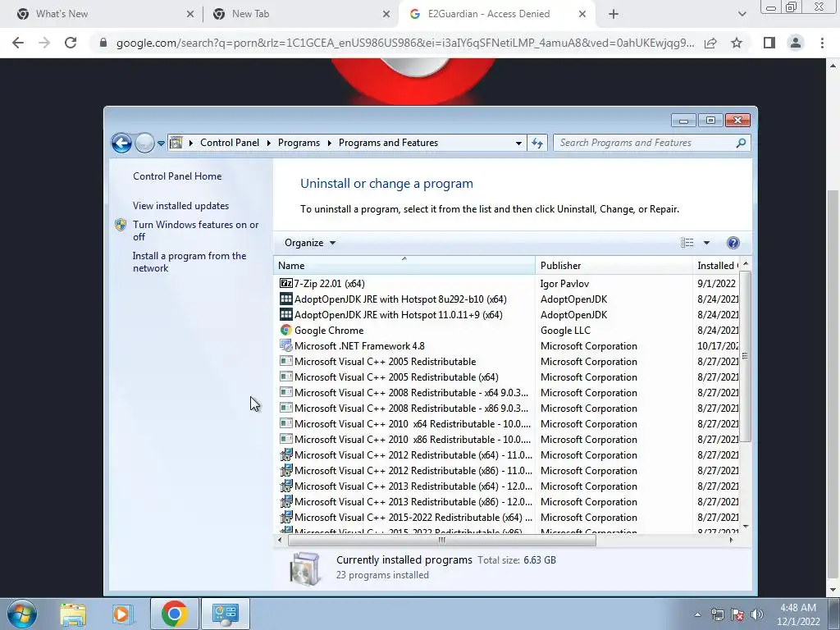Open the Organize dropdown menu
Viewport: 840px width, 630px height.
309,243
